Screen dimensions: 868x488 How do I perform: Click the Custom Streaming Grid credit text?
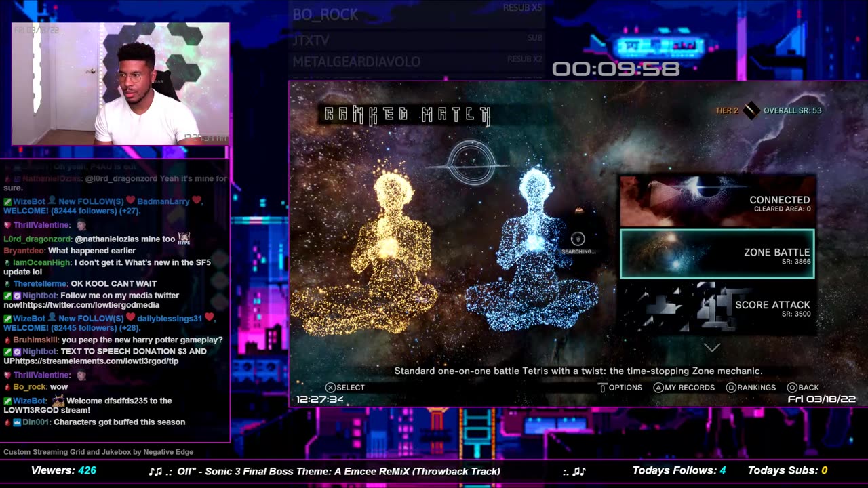(98, 452)
